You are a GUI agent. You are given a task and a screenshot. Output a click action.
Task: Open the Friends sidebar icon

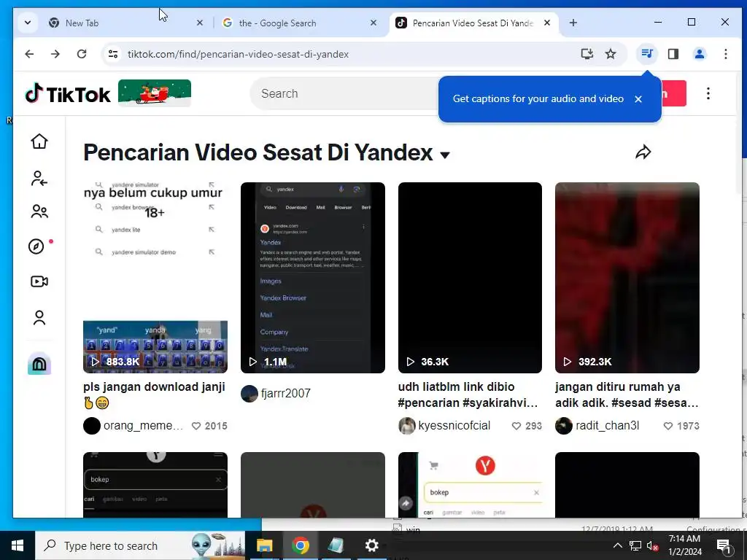[39, 211]
